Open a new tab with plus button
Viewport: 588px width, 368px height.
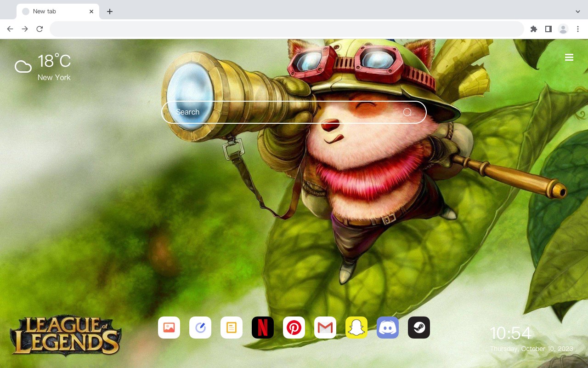coord(109,11)
